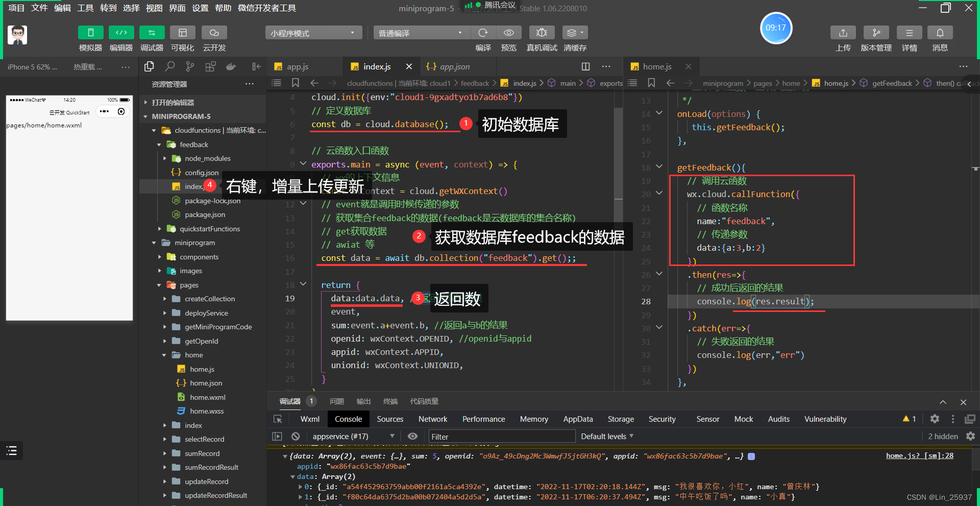
Task: Toggle the debugger (调试器) panel button
Action: tap(152, 33)
